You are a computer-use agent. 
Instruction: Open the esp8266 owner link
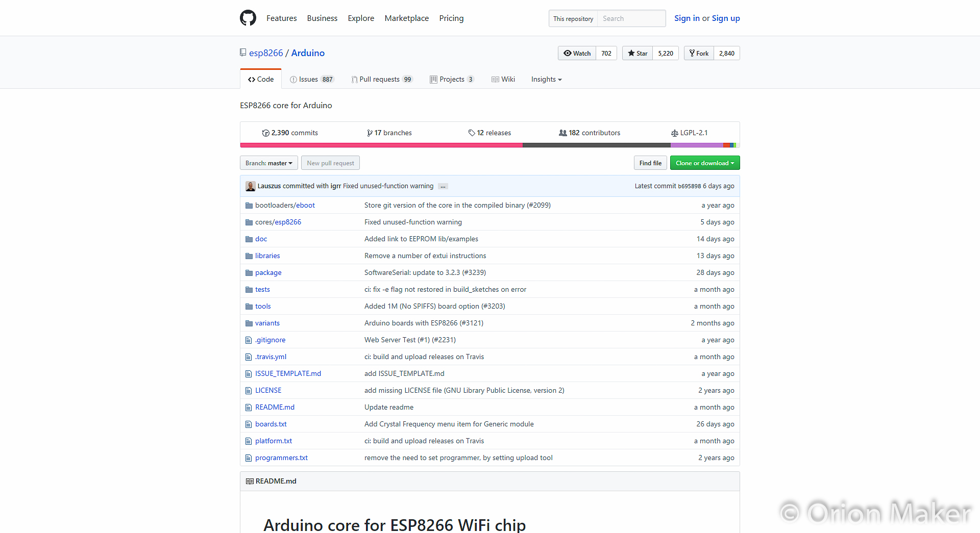(x=266, y=53)
